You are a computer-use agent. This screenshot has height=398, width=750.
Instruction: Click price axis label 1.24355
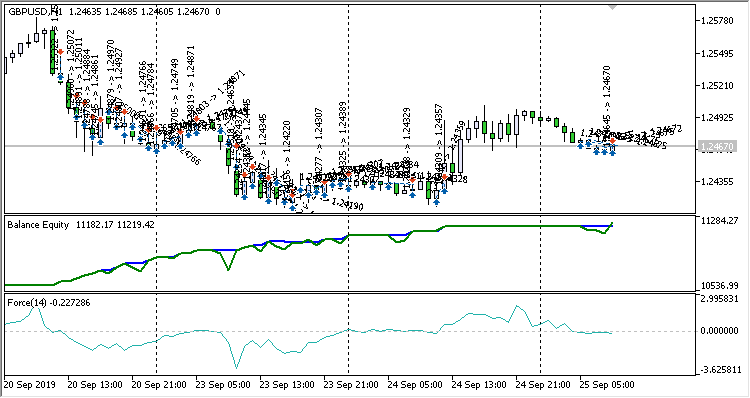[x=717, y=182]
